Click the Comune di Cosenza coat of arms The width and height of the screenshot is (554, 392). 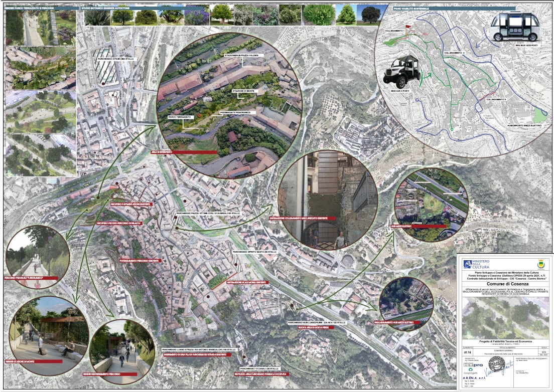coord(526,264)
